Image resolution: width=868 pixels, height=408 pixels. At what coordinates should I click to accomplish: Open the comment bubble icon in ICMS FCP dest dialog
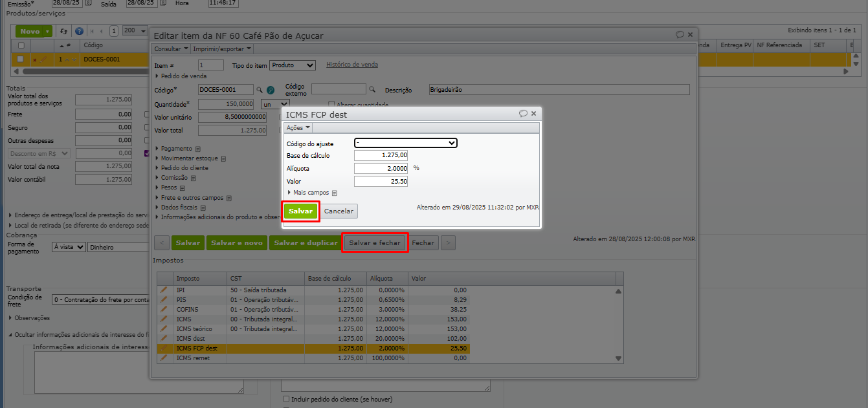[523, 113]
